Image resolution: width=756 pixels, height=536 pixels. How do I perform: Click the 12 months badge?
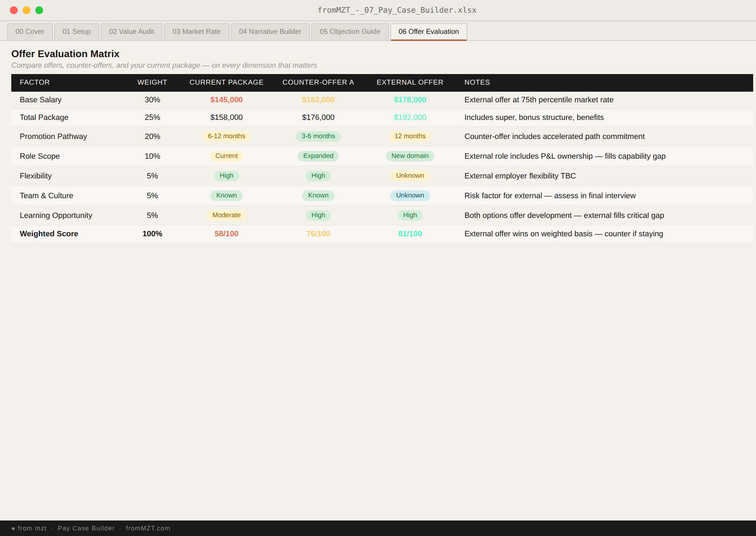410,136
